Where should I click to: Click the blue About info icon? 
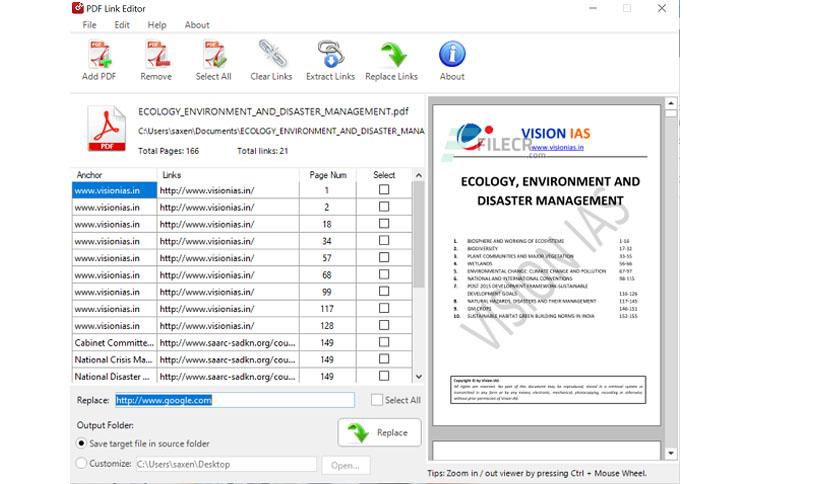[x=452, y=54]
